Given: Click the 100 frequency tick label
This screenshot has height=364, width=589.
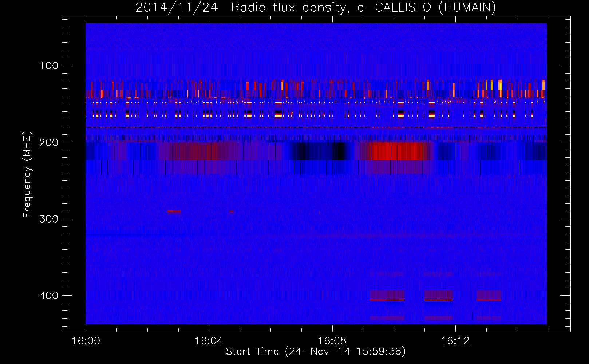Looking at the screenshot, I should click(x=49, y=66).
